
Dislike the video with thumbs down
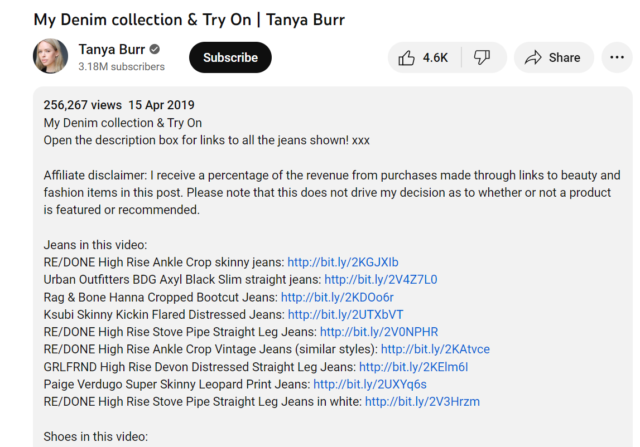click(x=481, y=57)
